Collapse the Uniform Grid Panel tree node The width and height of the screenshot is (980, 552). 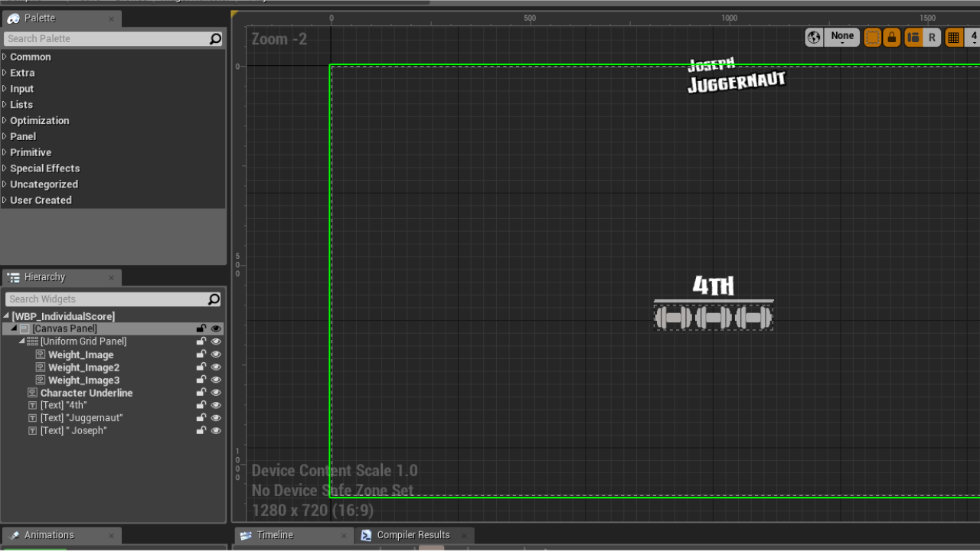pos(22,341)
